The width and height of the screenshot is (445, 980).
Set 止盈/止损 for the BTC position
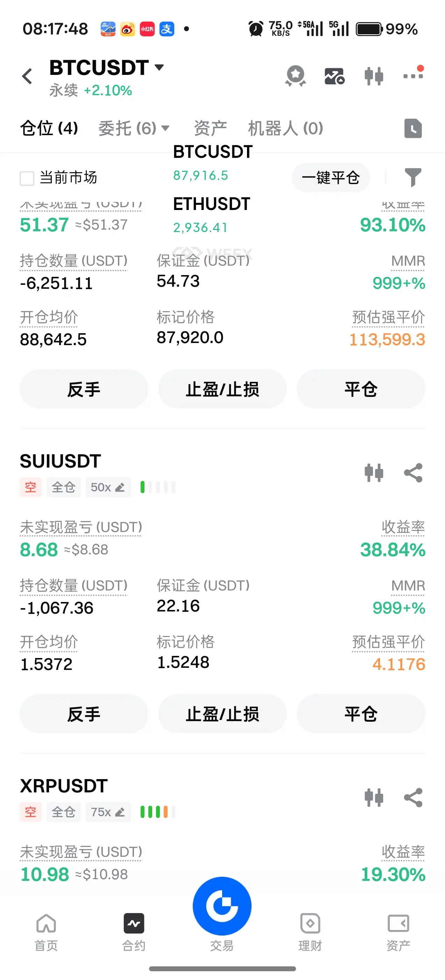pos(222,389)
